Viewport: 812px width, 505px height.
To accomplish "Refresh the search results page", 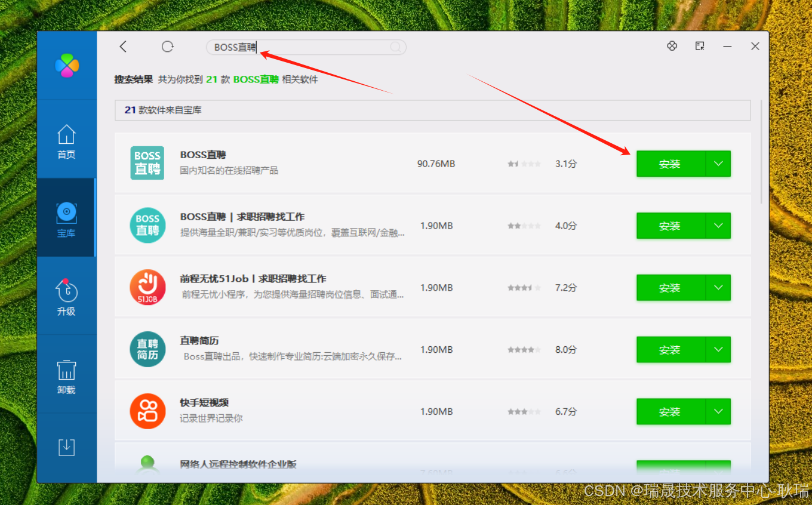I will pyautogui.click(x=168, y=47).
